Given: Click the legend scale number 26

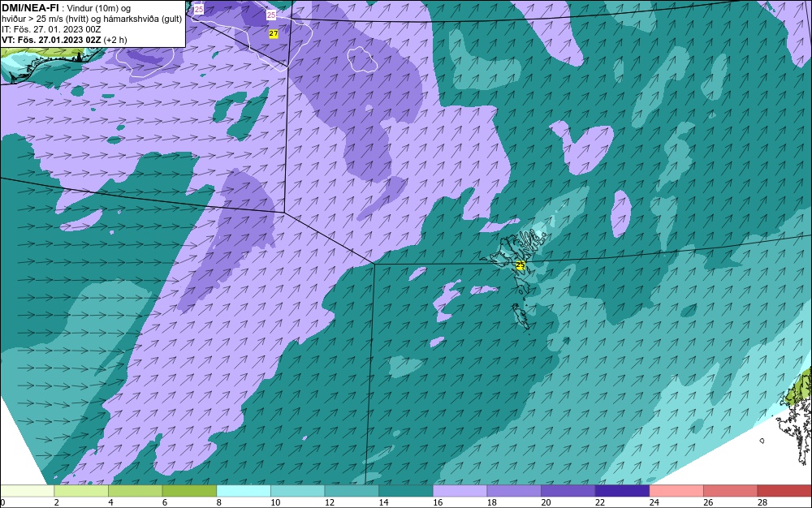Looking at the screenshot, I should coord(708,502).
